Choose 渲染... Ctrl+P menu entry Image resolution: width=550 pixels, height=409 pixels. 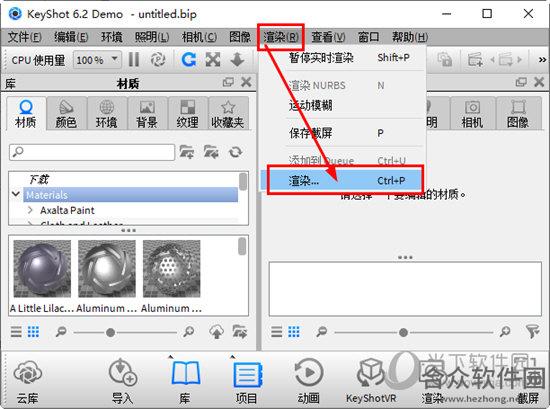[343, 180]
